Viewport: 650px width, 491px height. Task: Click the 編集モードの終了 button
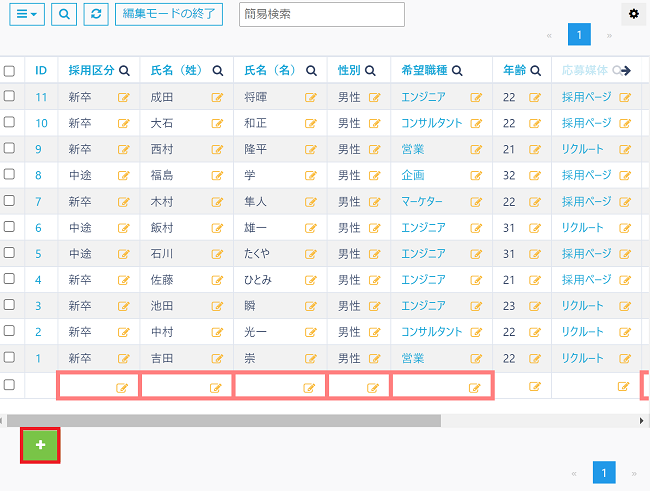169,14
